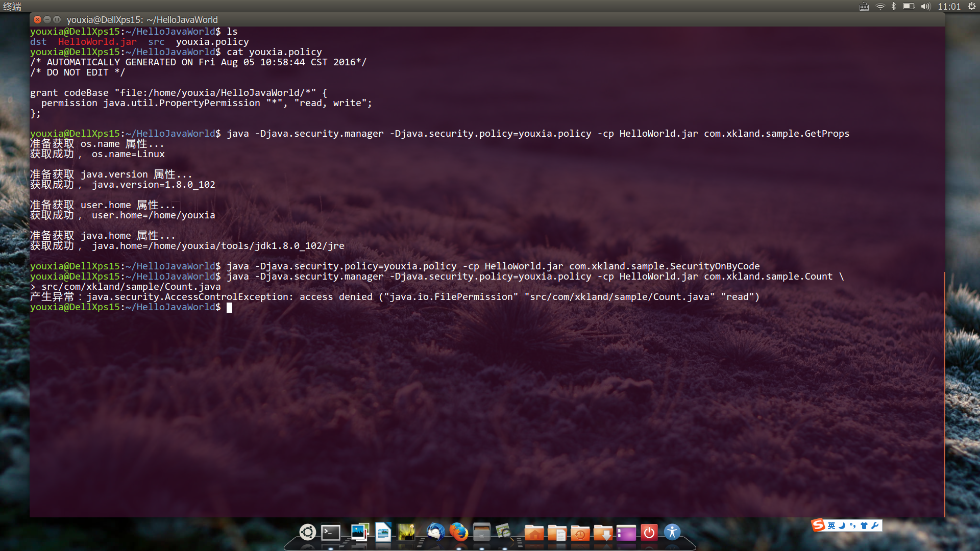
Task: Launch the photo viewer stack icon in dock
Action: pos(360,532)
